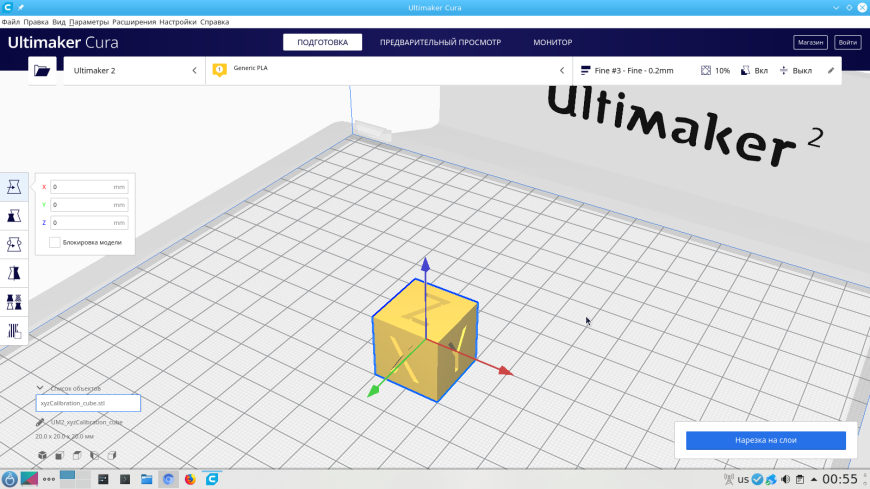Image resolution: width=870 pixels, height=489 pixels.
Task: Click the green Y axis arrow handle
Action: (373, 391)
